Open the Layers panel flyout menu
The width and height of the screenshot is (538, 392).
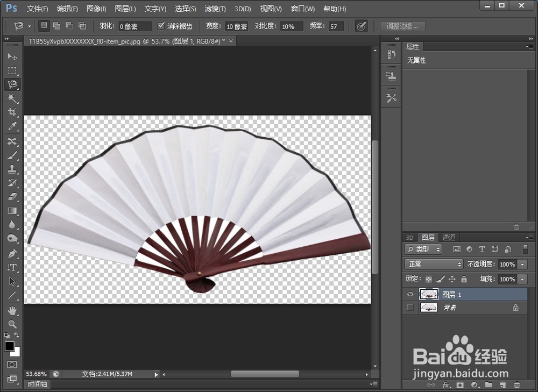[530, 237]
